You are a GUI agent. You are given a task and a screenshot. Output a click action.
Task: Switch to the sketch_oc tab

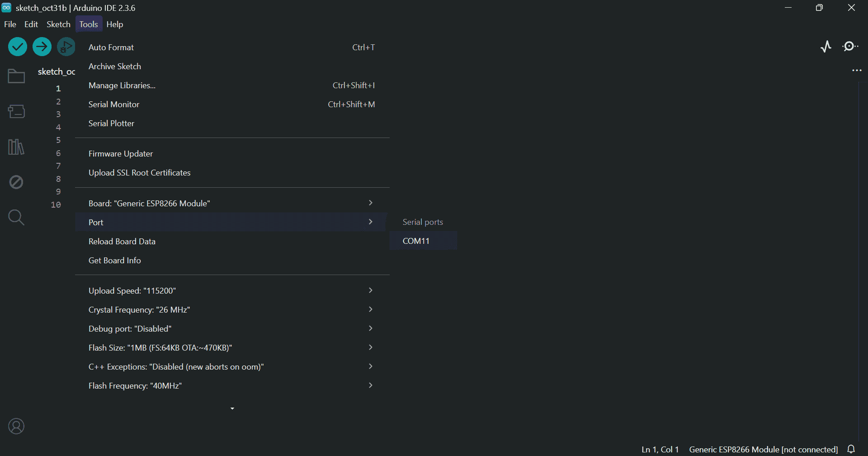(57, 71)
